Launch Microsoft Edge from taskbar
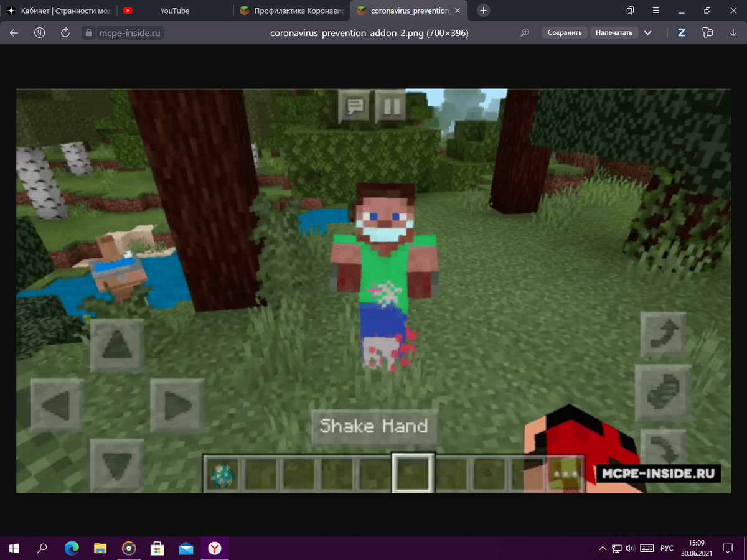The image size is (747, 560). coord(72,548)
